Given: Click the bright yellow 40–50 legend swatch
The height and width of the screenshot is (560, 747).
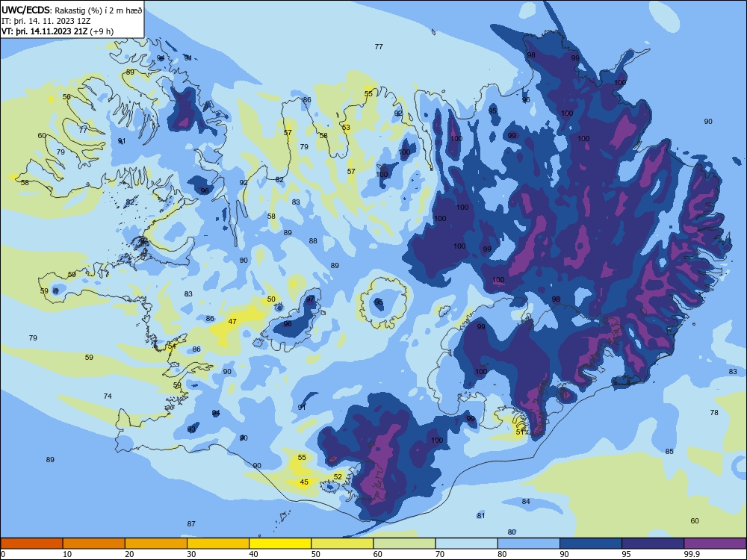Looking at the screenshot, I should pos(280,544).
